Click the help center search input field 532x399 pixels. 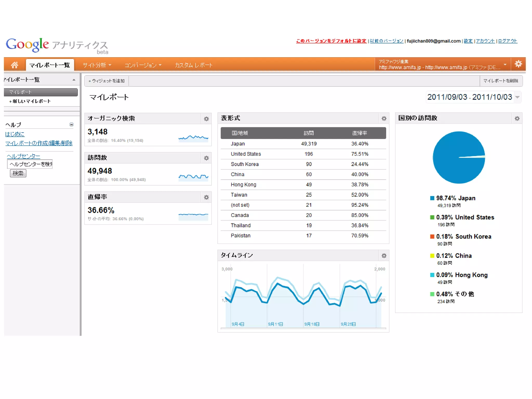coord(30,164)
